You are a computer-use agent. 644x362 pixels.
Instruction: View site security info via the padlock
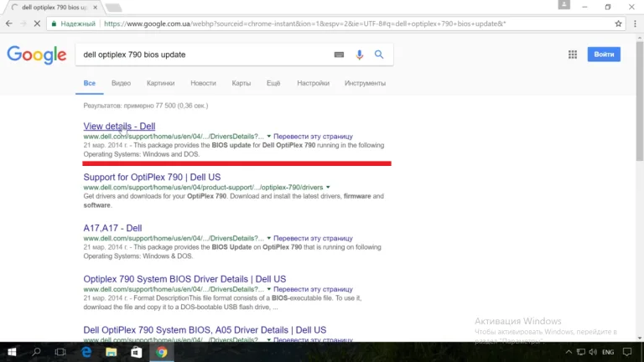coord(54,23)
